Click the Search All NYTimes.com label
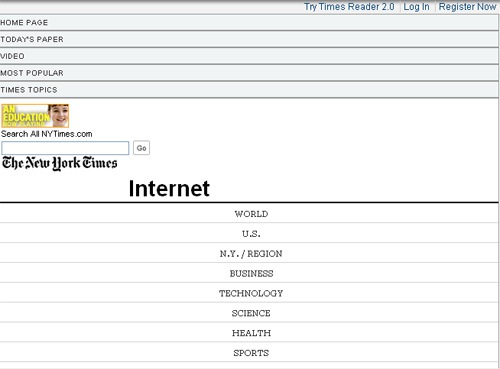The height and width of the screenshot is (369, 500). tap(47, 134)
